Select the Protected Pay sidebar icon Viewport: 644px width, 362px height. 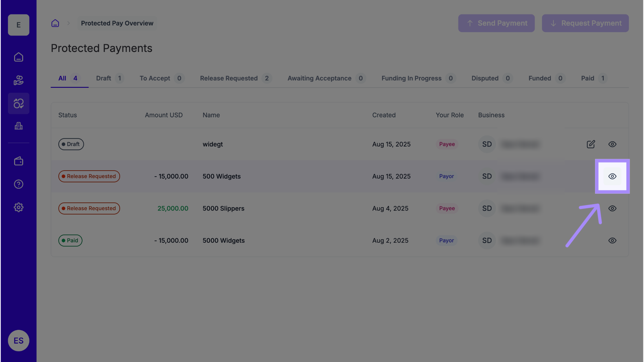18,104
